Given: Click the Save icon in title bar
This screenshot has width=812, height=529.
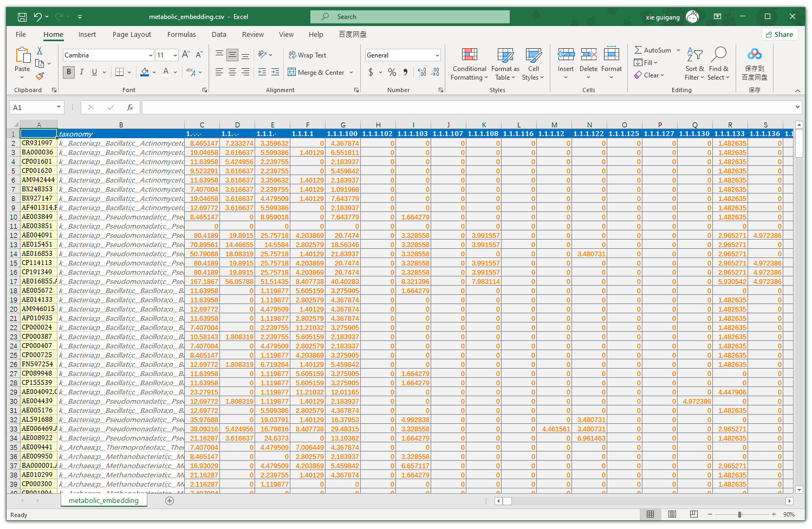Looking at the screenshot, I should pos(22,17).
